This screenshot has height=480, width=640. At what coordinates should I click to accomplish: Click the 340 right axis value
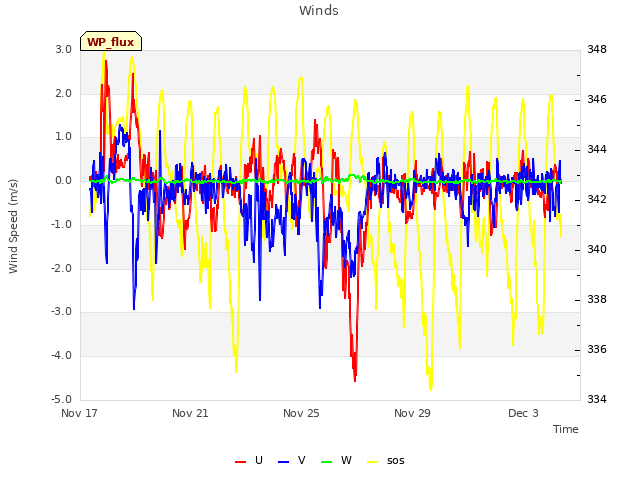tap(597, 249)
